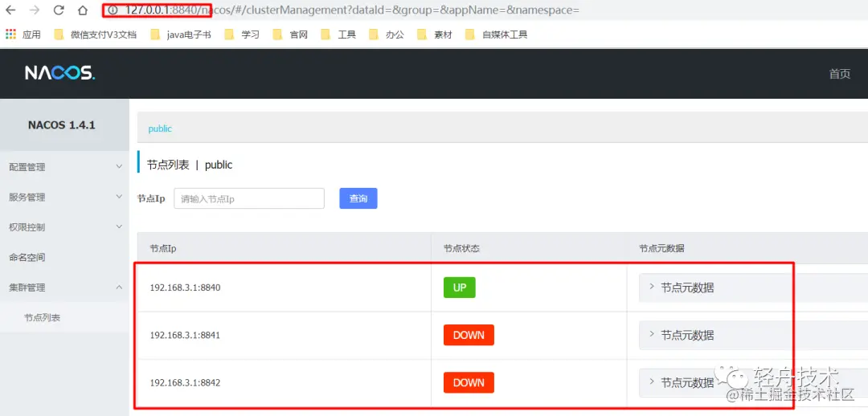The height and width of the screenshot is (416, 868).
Task: Click the 查询 button
Action: click(358, 198)
